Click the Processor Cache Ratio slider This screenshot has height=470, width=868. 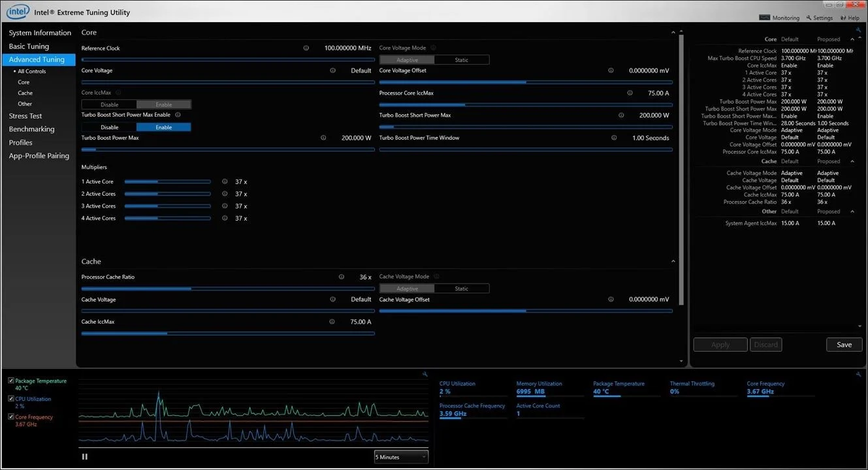click(x=227, y=289)
